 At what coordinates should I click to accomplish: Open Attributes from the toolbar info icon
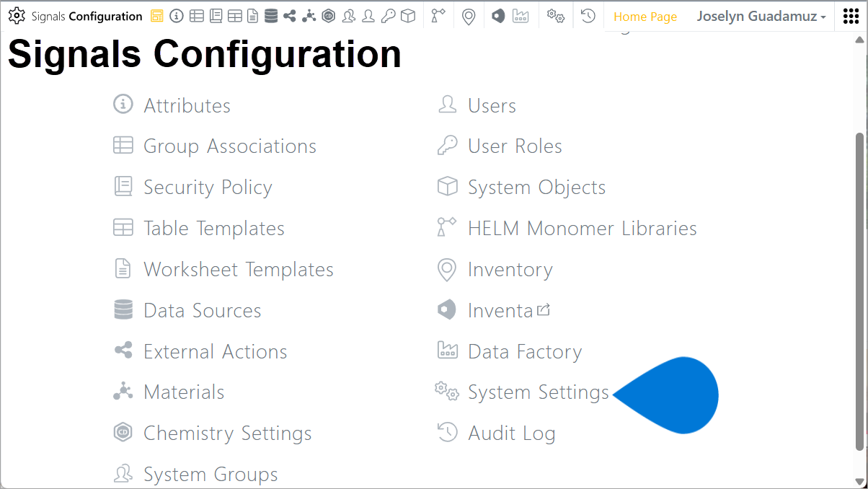[x=177, y=16]
